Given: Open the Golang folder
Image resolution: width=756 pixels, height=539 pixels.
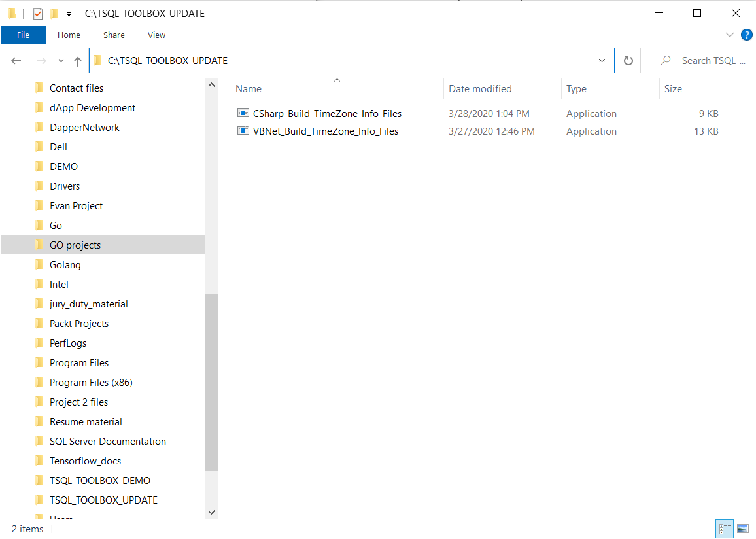Looking at the screenshot, I should coord(65,265).
